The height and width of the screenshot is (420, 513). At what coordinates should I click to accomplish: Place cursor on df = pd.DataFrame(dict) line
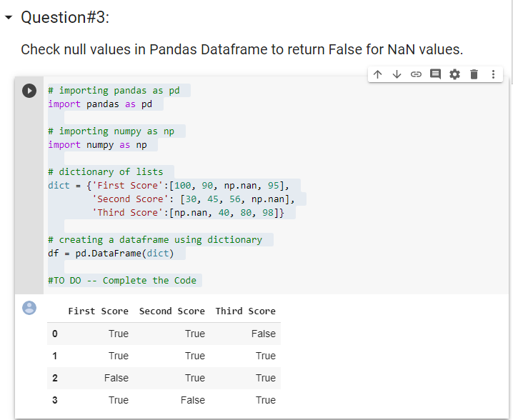[x=111, y=254]
